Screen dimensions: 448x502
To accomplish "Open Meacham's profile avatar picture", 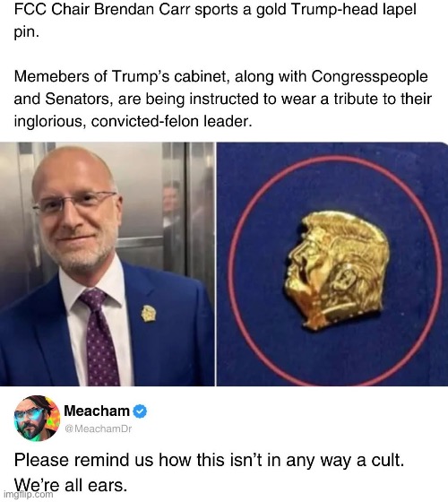I will click(x=37, y=418).
